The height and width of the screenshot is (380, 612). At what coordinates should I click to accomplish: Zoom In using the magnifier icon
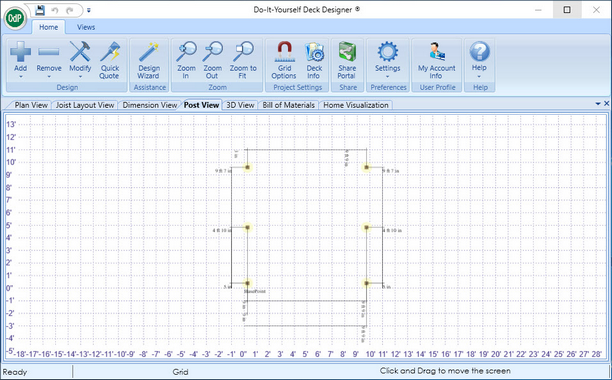[186, 60]
